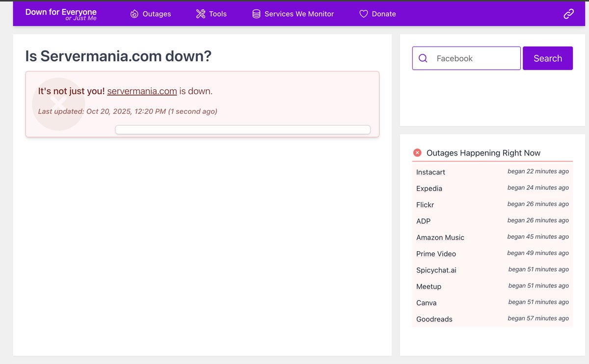Click the 'Outages Happening Right Now' heading
Screen dimensions: 589x364
483,153
